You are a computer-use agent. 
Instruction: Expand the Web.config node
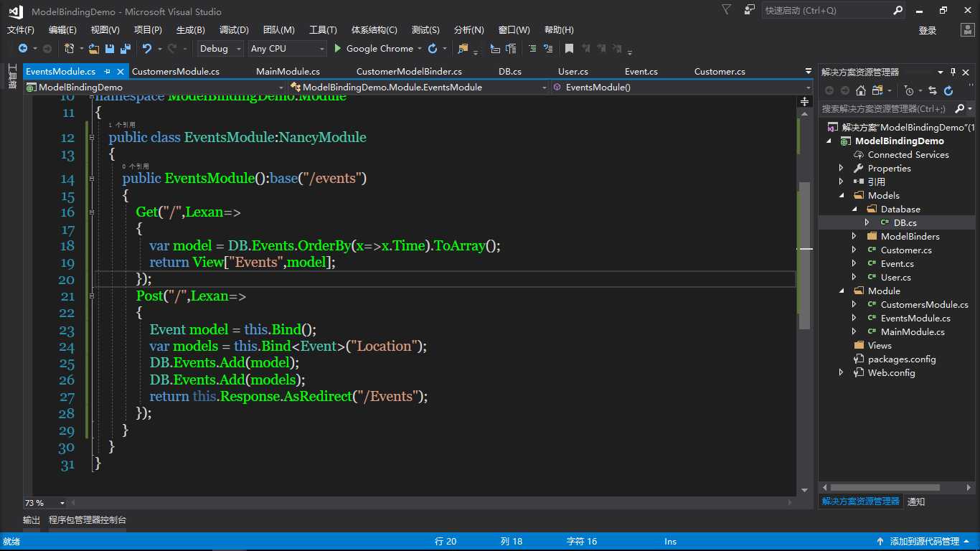point(841,372)
